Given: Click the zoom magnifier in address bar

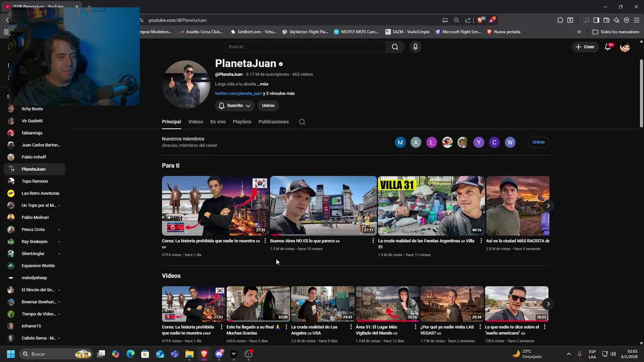Looking at the screenshot, I should [456, 20].
